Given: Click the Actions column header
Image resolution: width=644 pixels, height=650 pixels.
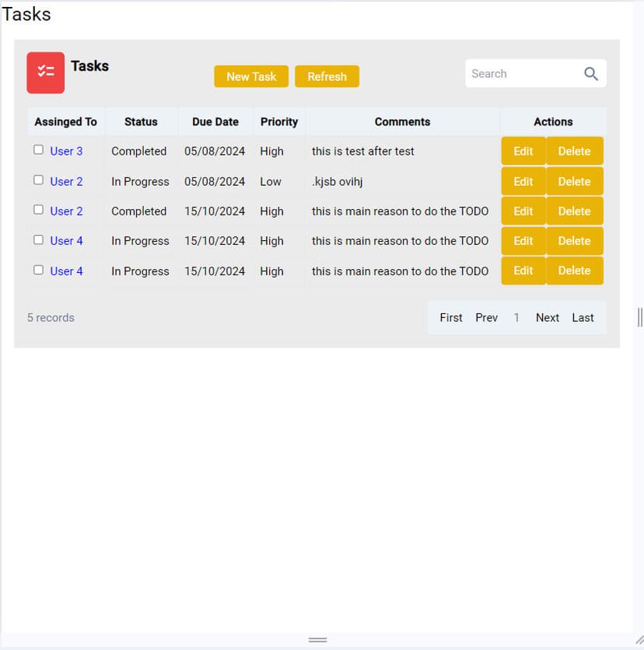Looking at the screenshot, I should click(553, 122).
